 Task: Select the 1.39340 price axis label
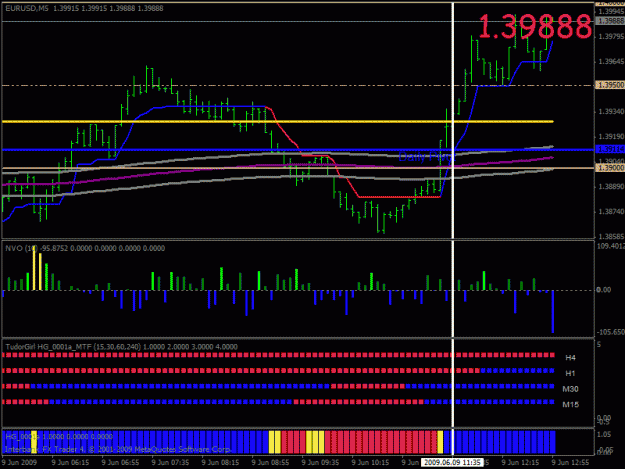pos(611,112)
